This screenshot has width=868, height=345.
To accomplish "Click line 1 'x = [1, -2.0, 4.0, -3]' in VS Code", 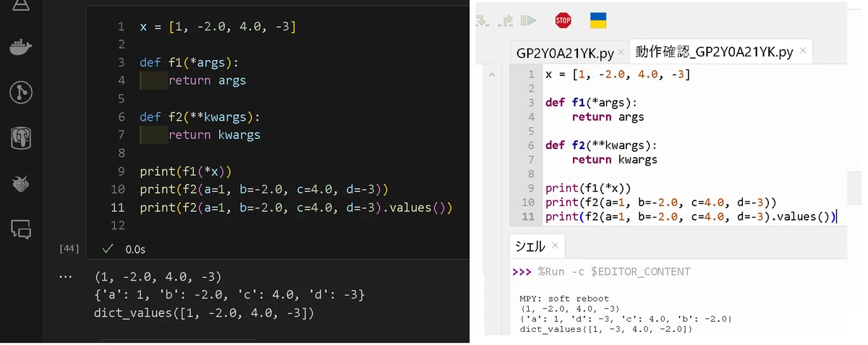I will tap(218, 26).
